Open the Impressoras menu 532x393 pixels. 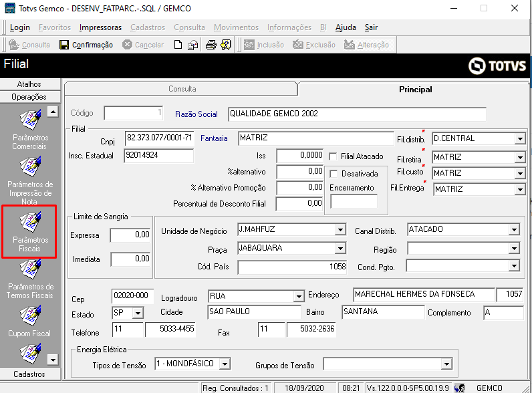[100, 27]
